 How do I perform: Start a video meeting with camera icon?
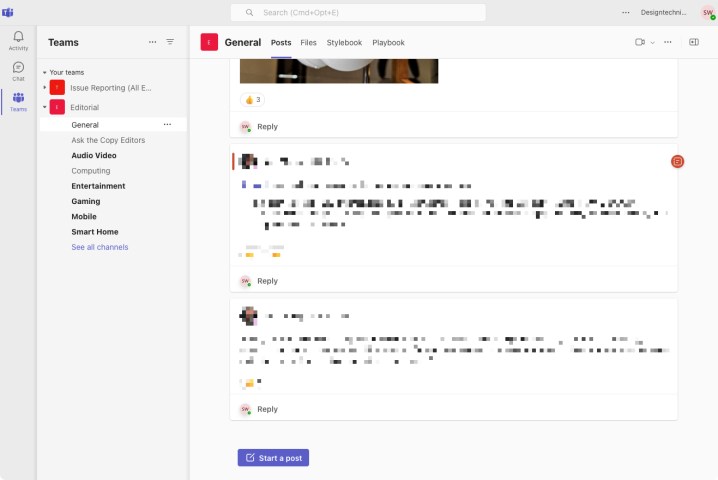tap(640, 42)
